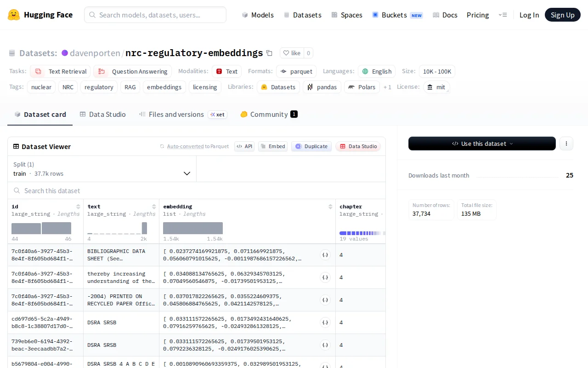Open the Use this dataset dropdown
Screen dimensions: 588x368
(x=482, y=144)
